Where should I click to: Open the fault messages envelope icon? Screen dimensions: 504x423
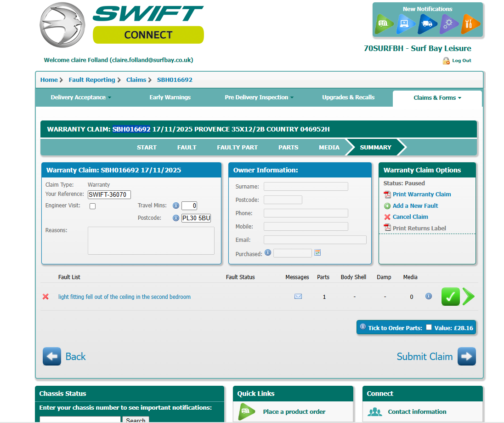[298, 297]
